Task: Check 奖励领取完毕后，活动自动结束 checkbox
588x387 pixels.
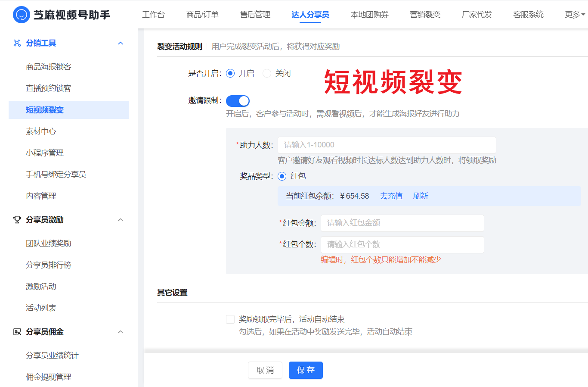Action: [x=230, y=319]
